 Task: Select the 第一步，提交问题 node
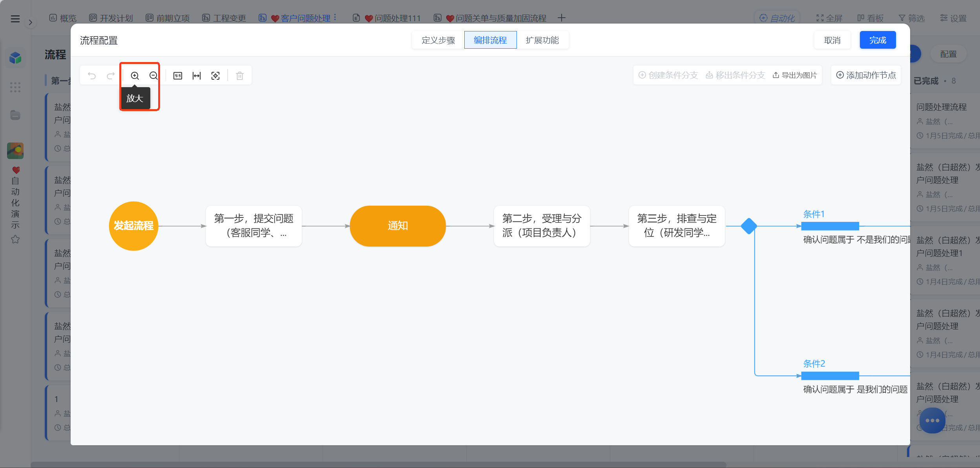point(254,226)
